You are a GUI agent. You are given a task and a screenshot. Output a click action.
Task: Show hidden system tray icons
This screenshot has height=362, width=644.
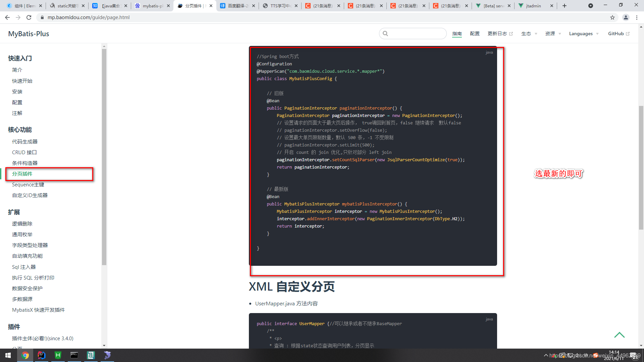coord(546,355)
